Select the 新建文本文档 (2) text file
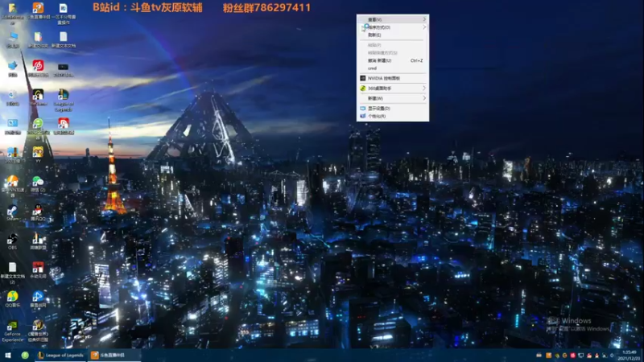The image size is (644, 362). coord(12,273)
